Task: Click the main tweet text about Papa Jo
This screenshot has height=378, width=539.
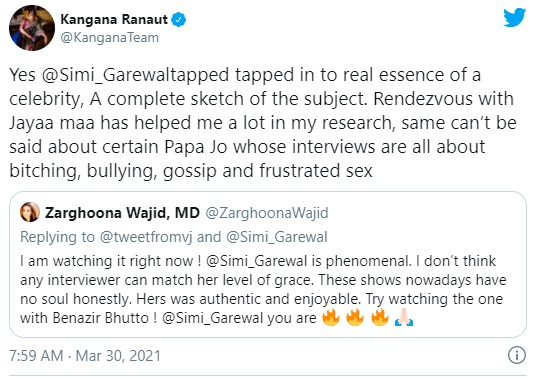Action: point(263,123)
